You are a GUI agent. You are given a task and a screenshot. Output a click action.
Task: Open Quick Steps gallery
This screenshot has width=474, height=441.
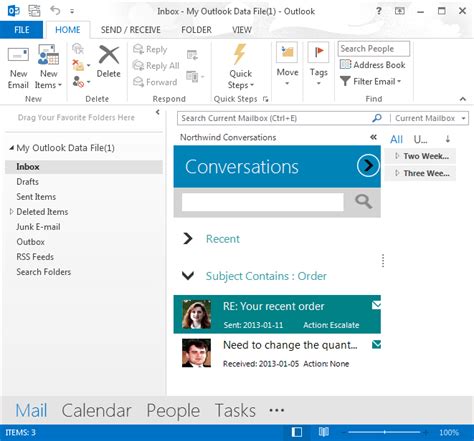pos(241,67)
